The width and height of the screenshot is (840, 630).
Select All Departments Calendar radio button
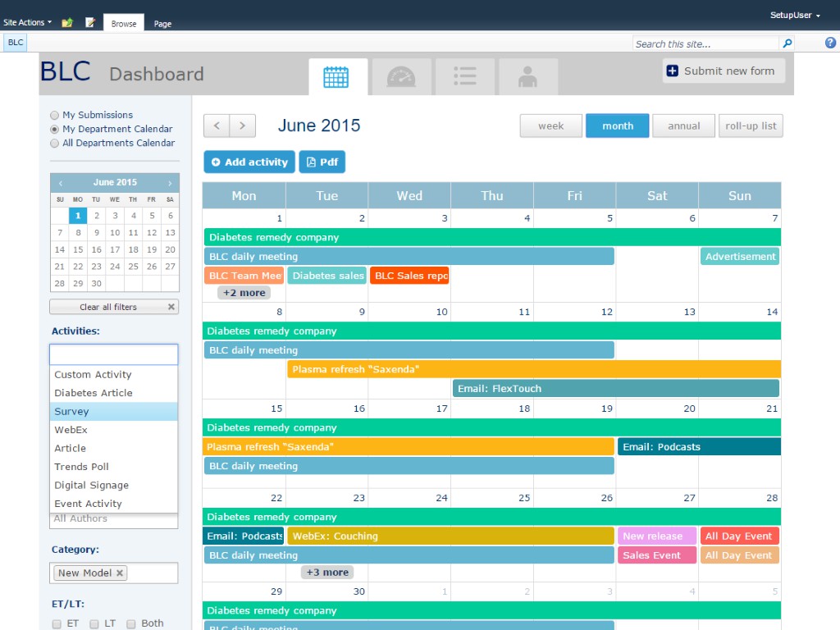click(54, 143)
